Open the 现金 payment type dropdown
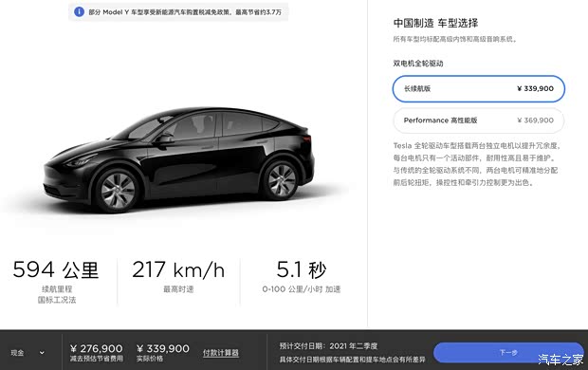 (x=28, y=353)
